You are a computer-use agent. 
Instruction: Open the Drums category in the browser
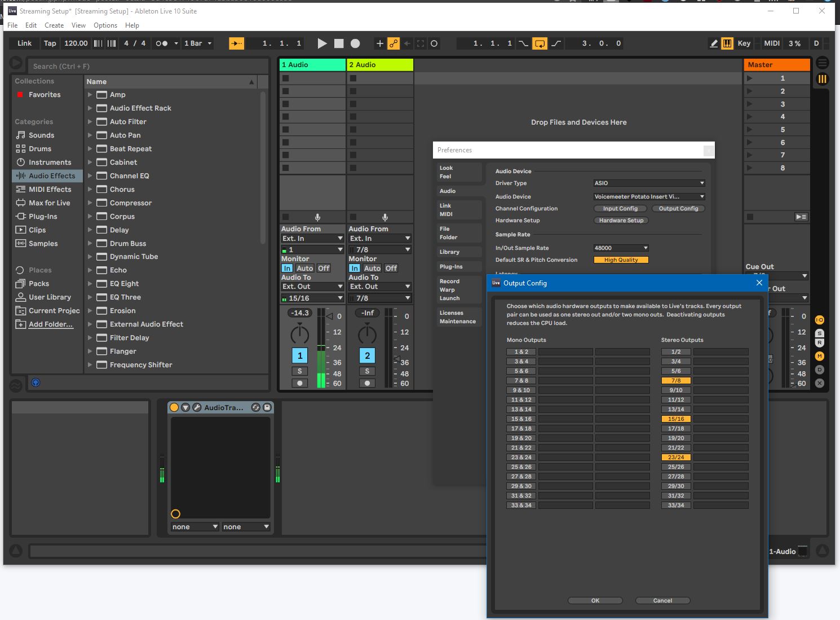pos(39,149)
